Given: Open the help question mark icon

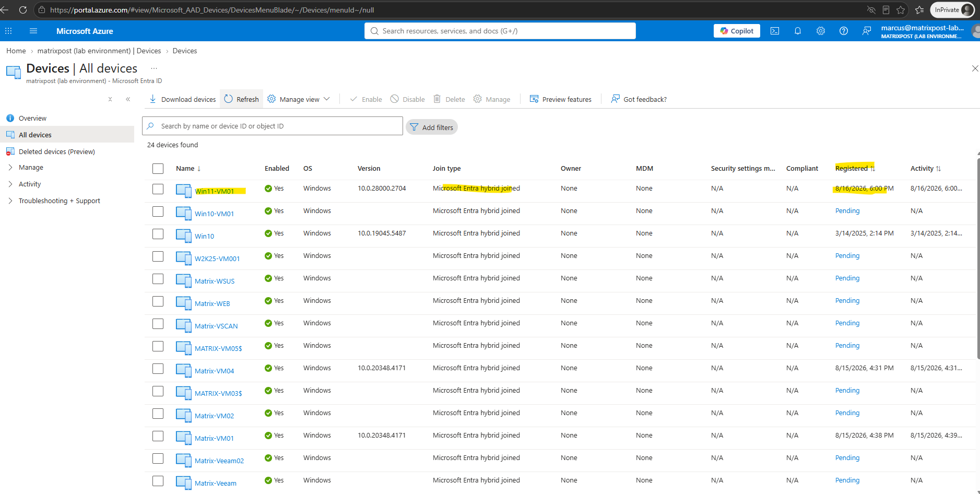Looking at the screenshot, I should click(844, 31).
